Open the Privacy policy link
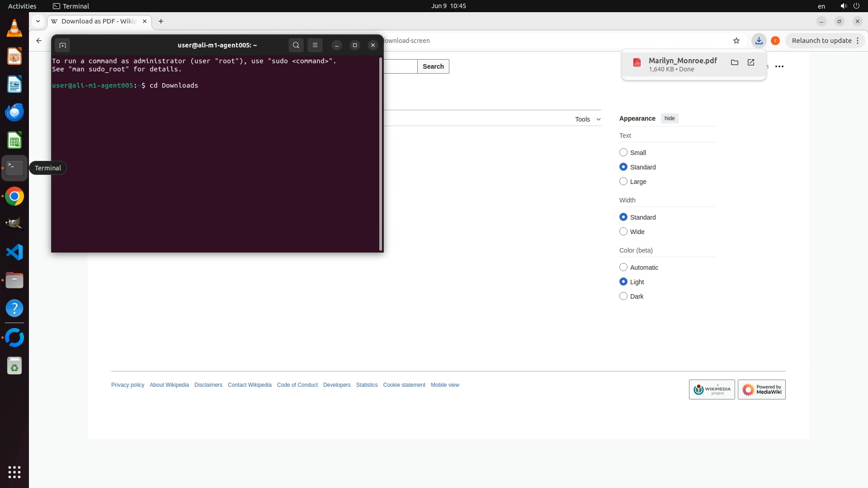 coord(127,385)
